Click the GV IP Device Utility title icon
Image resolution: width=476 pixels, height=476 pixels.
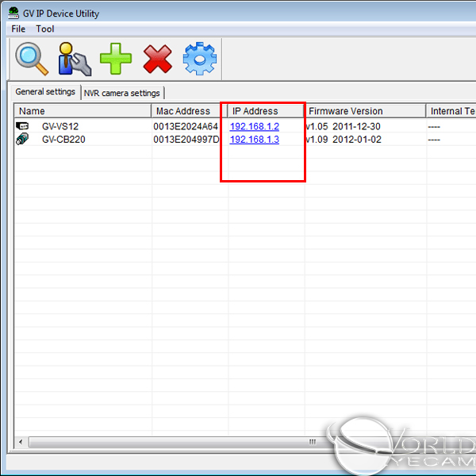(13, 13)
